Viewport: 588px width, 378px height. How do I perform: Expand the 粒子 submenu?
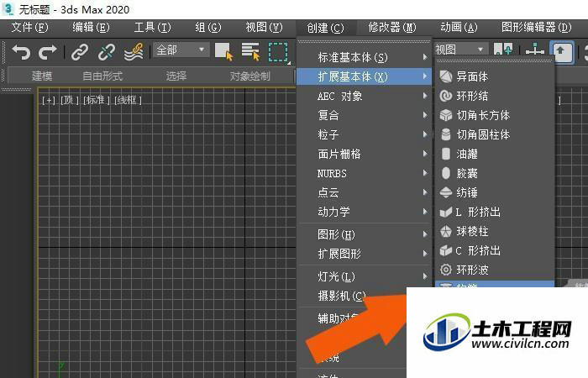click(x=364, y=134)
